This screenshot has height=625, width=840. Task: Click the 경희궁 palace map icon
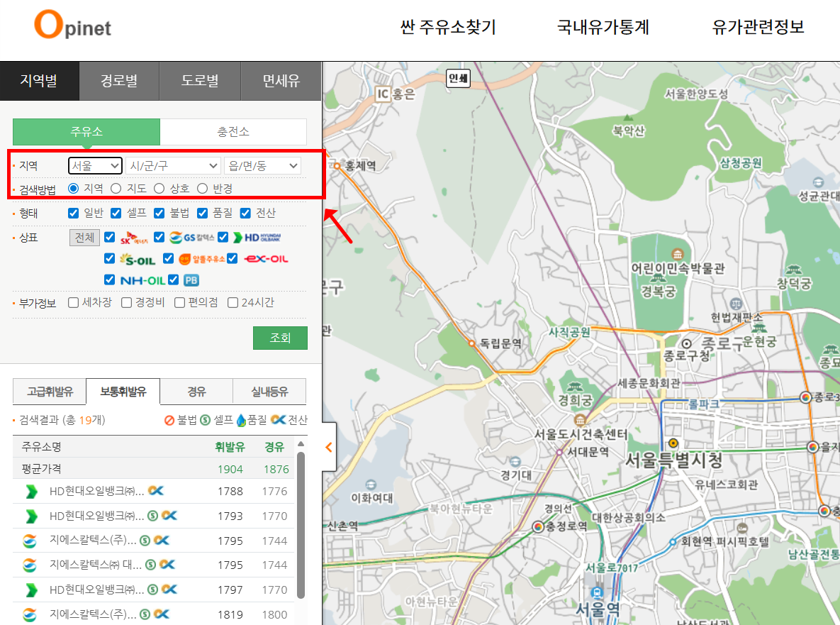click(574, 387)
